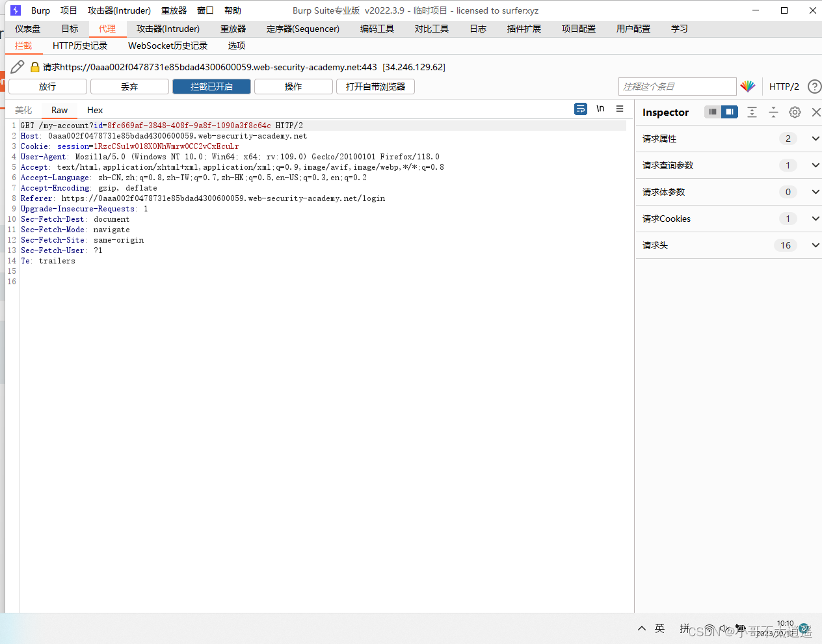The image size is (822, 644).
Task: Switch to the 项目配置 tab
Action: pyautogui.click(x=579, y=29)
